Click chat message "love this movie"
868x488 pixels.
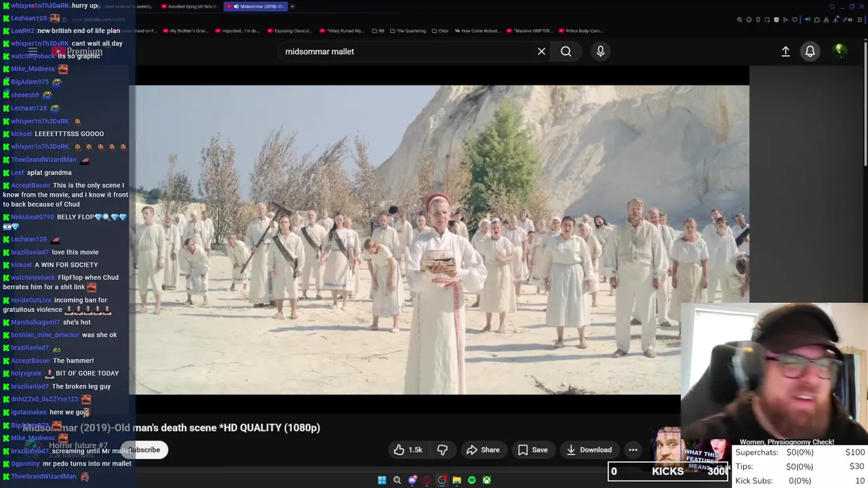(75, 252)
